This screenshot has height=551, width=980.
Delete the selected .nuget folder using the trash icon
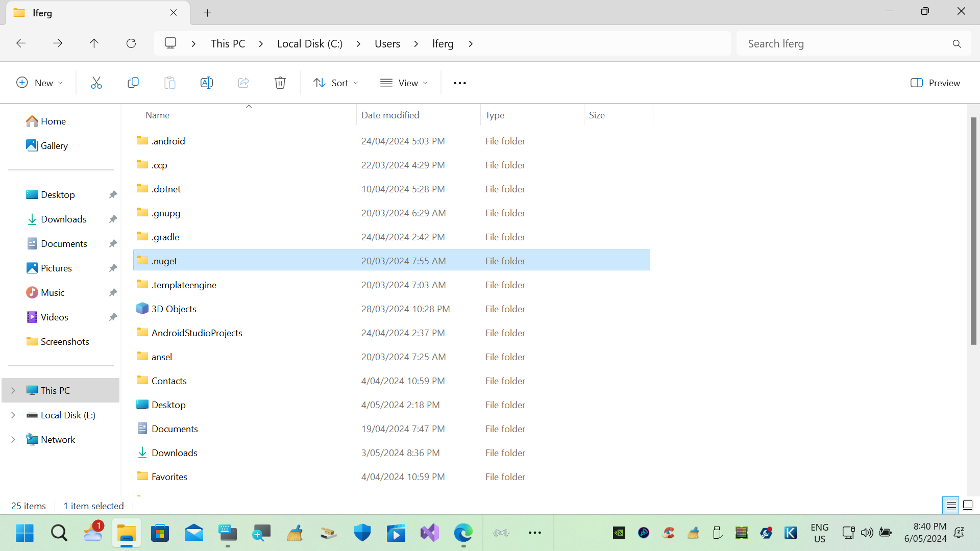point(280,82)
